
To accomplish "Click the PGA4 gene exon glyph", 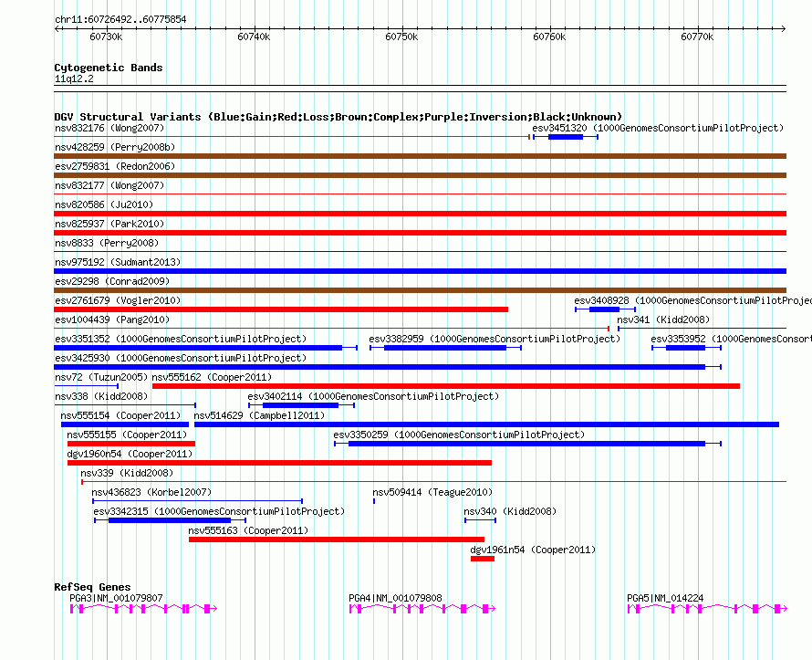I will click(x=422, y=609).
